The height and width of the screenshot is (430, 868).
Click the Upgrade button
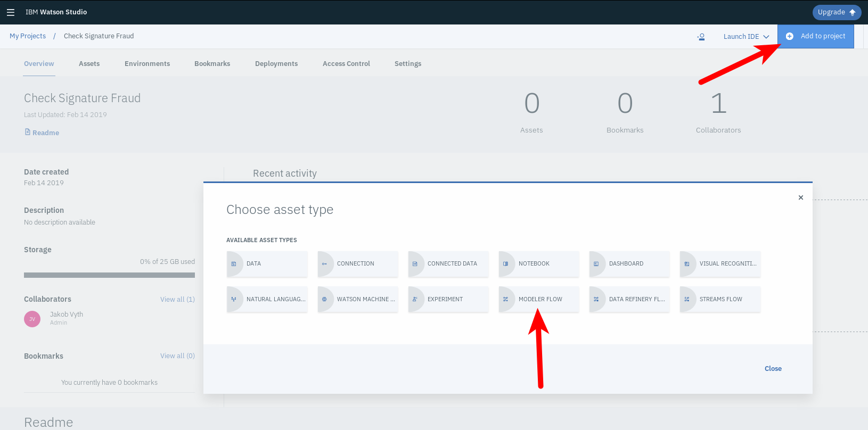click(x=837, y=12)
